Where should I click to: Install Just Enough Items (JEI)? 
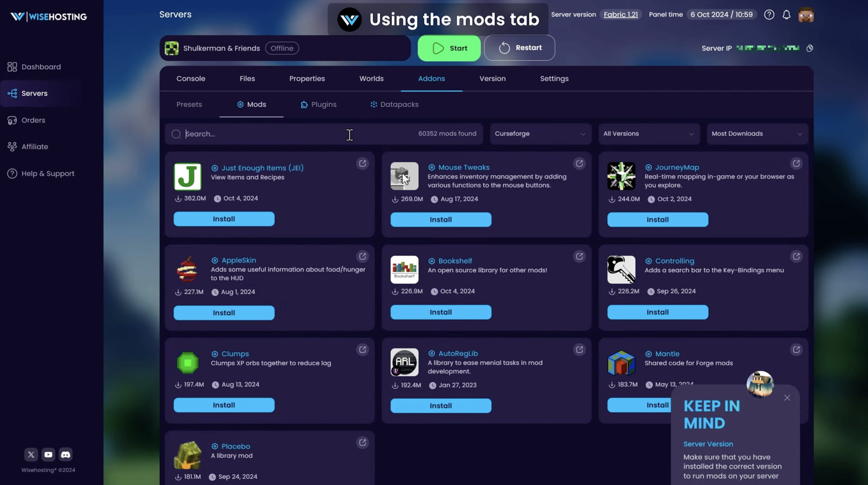click(224, 219)
